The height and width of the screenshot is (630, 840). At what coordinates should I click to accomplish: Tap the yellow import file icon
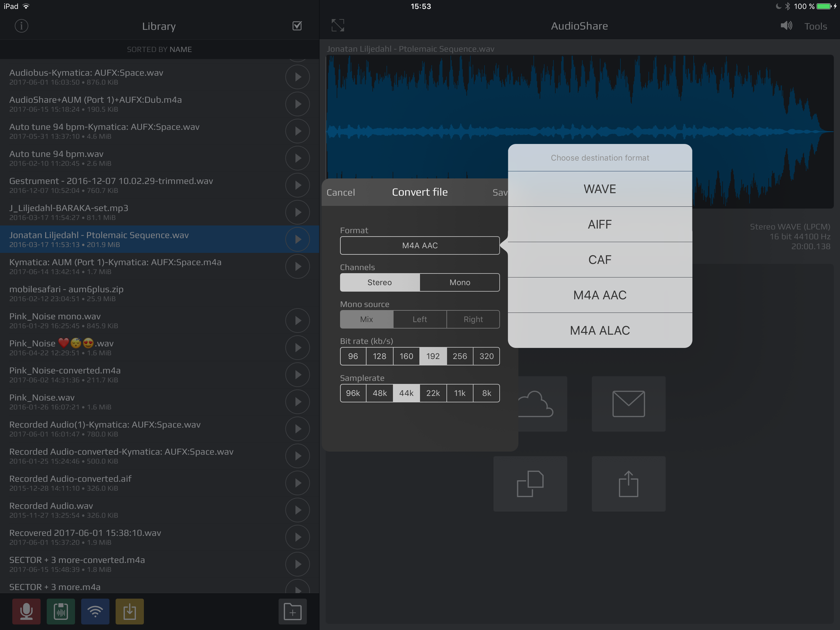click(x=129, y=611)
